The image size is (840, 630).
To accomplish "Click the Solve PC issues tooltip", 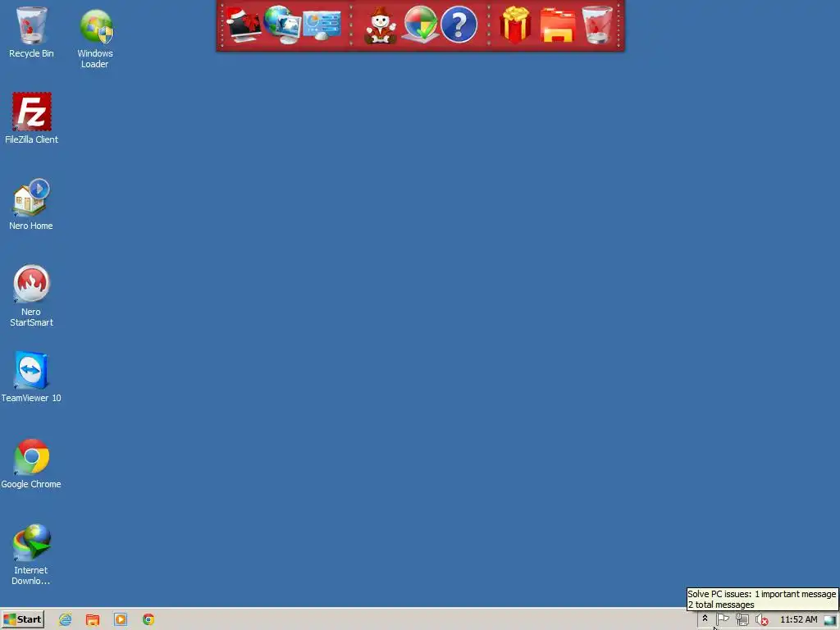I will click(762, 599).
